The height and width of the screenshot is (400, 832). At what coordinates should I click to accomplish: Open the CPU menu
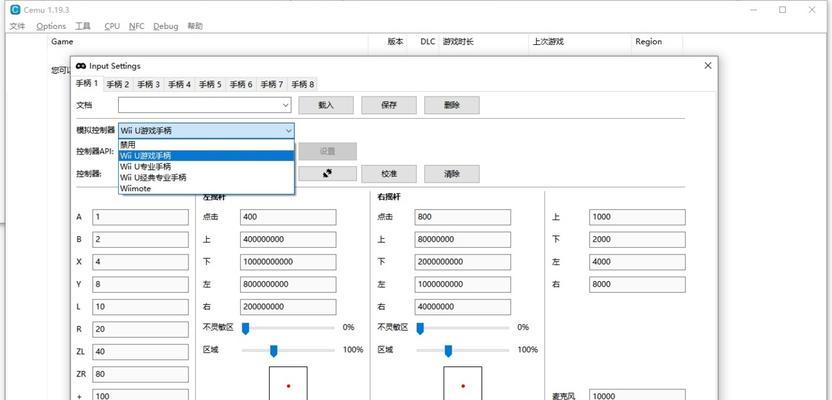click(x=112, y=26)
